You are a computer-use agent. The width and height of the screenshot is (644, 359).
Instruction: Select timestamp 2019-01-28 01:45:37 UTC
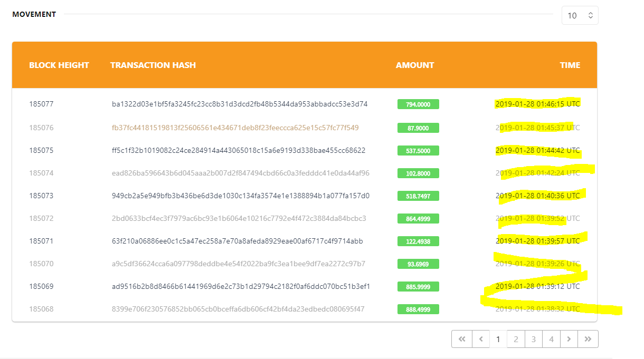pyautogui.click(x=538, y=128)
